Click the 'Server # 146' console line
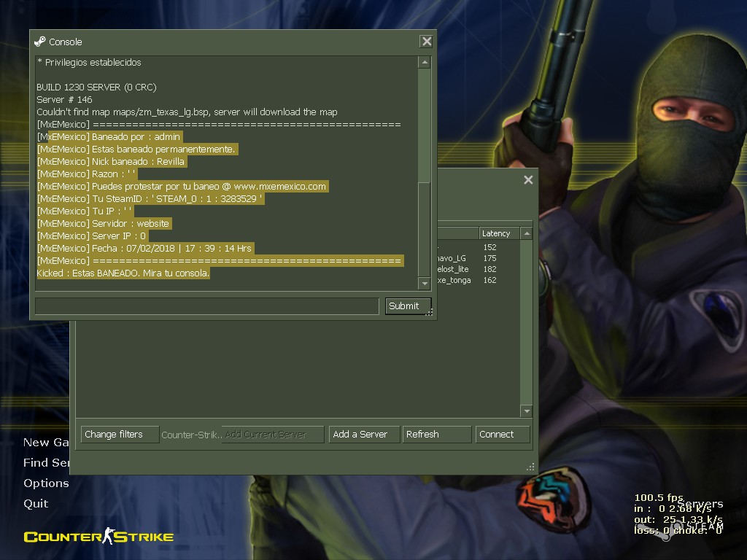The image size is (747, 560). [x=64, y=99]
